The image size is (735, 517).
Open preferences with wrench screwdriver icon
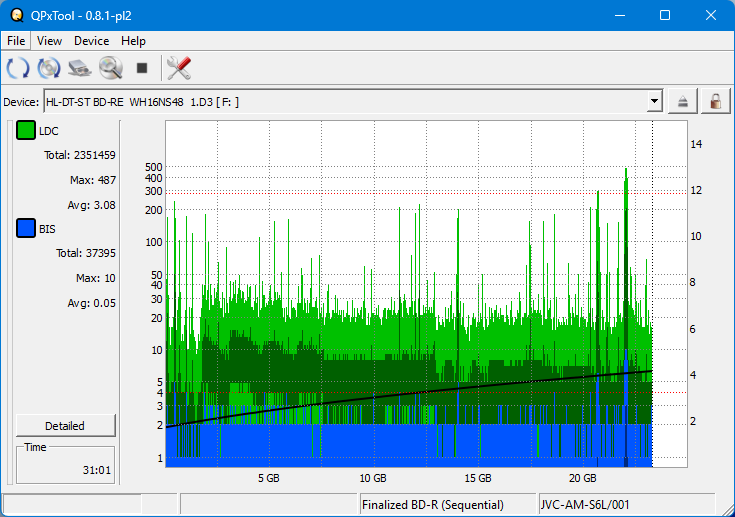[x=179, y=68]
